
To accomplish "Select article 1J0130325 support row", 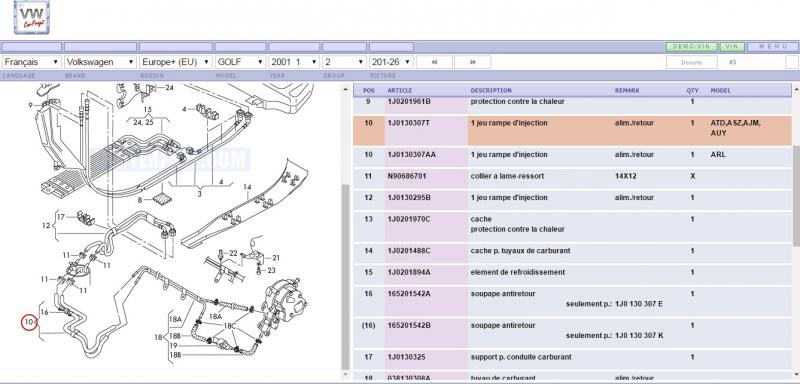I will coord(572,360).
